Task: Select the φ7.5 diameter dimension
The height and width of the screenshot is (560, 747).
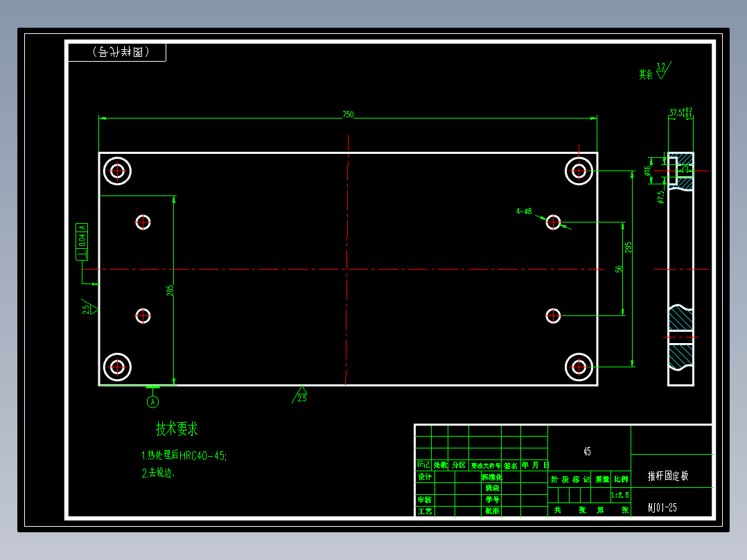Action: [x=661, y=198]
